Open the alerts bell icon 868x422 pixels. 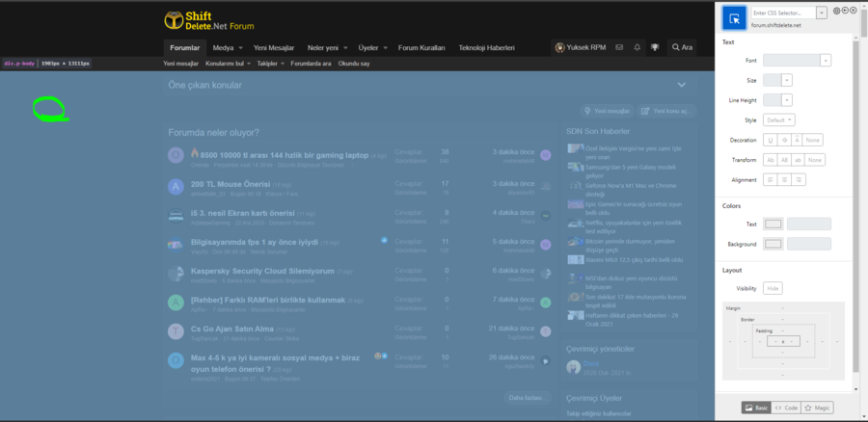(637, 47)
